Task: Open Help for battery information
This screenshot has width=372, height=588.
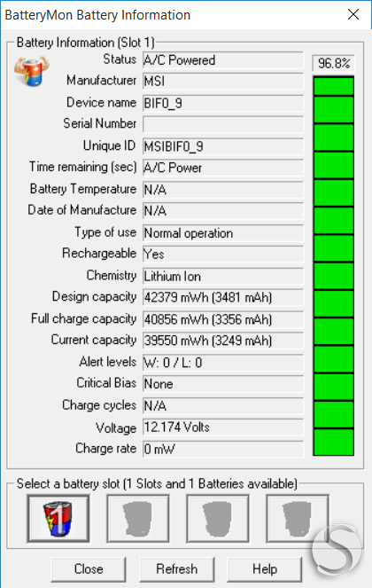Action: coord(265,568)
